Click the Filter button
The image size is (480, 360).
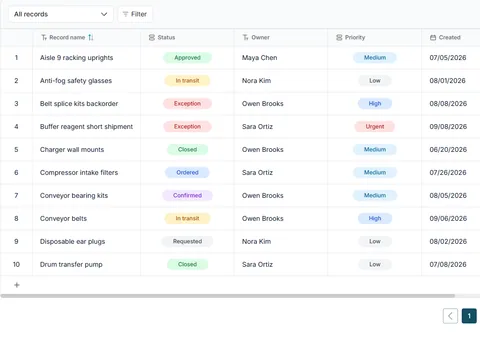(135, 14)
